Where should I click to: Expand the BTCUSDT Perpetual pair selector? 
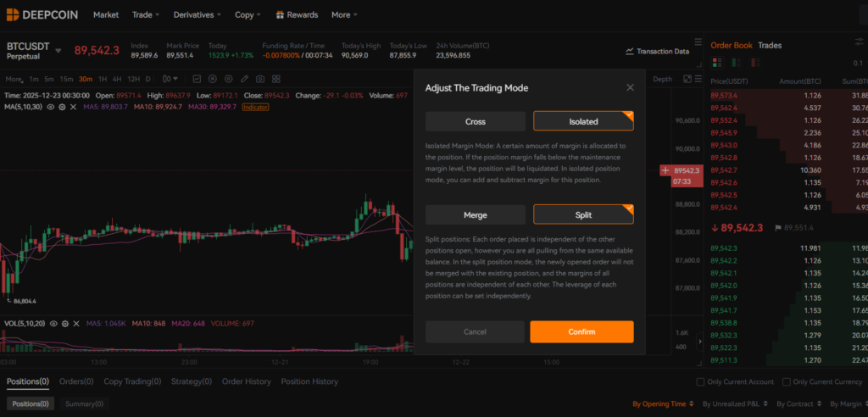[58, 50]
